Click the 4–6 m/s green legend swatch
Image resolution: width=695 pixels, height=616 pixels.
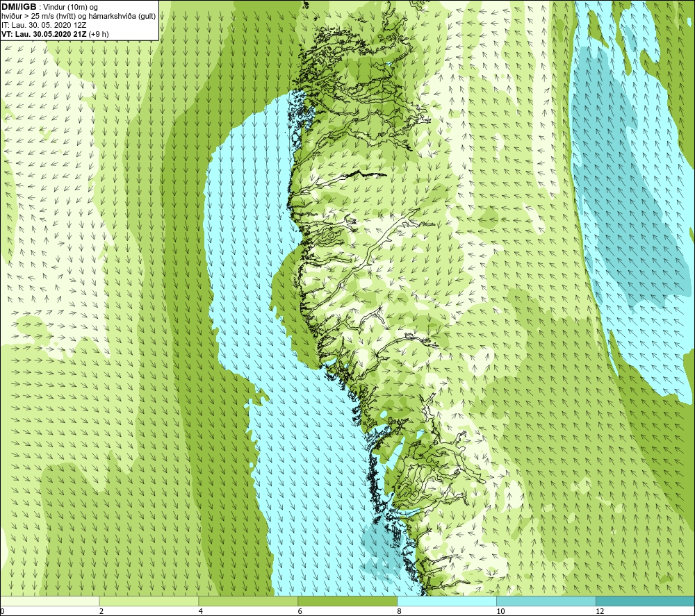point(248,601)
